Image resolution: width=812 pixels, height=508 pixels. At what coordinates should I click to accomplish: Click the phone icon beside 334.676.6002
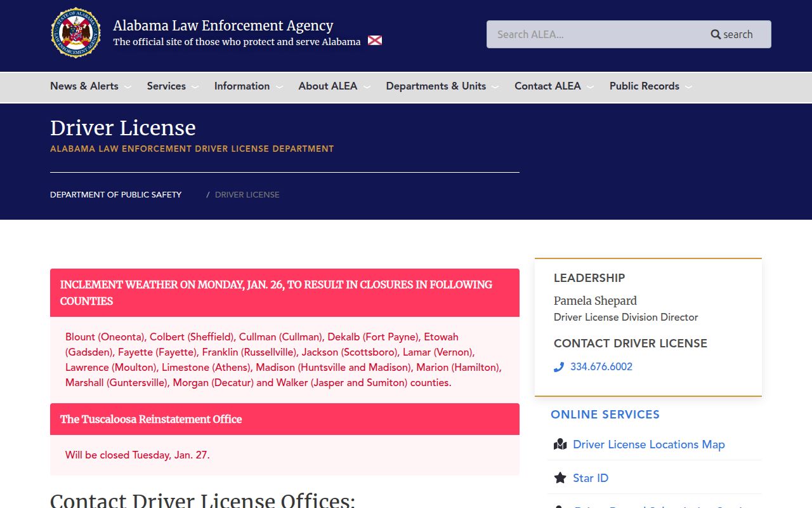point(559,367)
